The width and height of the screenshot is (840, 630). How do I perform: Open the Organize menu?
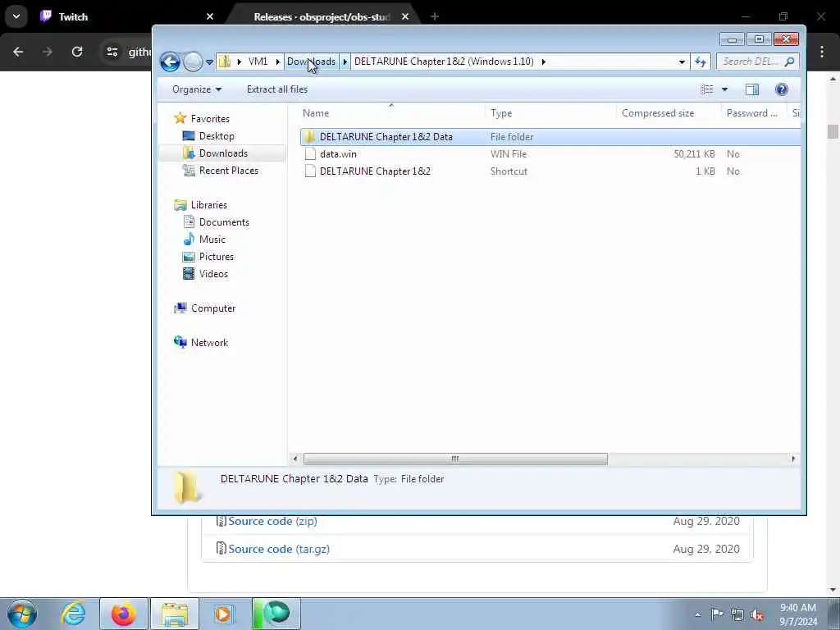[197, 89]
